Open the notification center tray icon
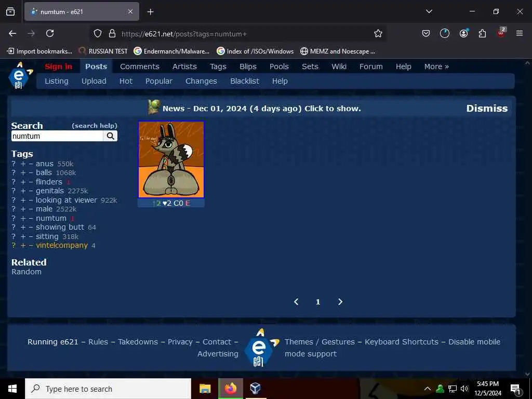Screen dimensions: 532x399 [x=516, y=390]
